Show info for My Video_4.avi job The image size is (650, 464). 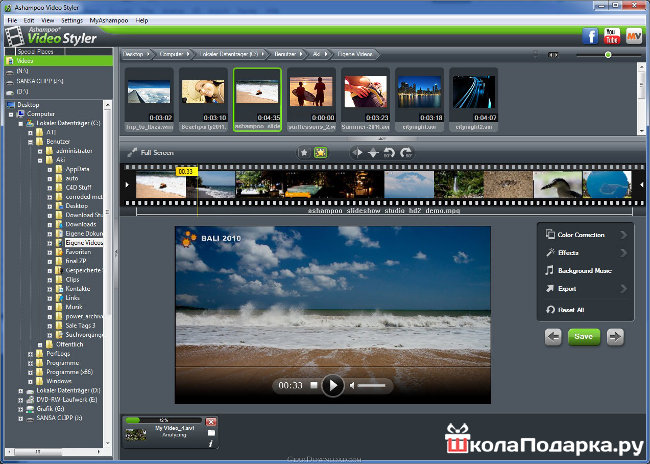pos(211,444)
